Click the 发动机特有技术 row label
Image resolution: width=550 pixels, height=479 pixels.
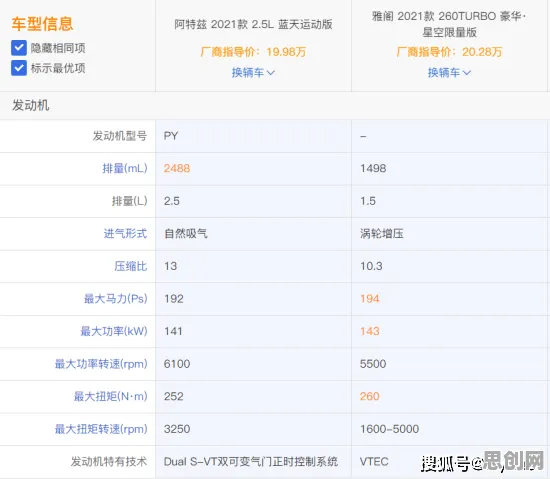(109, 462)
